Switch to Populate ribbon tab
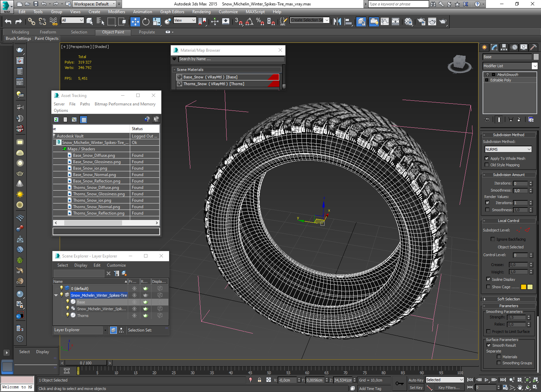541x392 pixels. (147, 32)
